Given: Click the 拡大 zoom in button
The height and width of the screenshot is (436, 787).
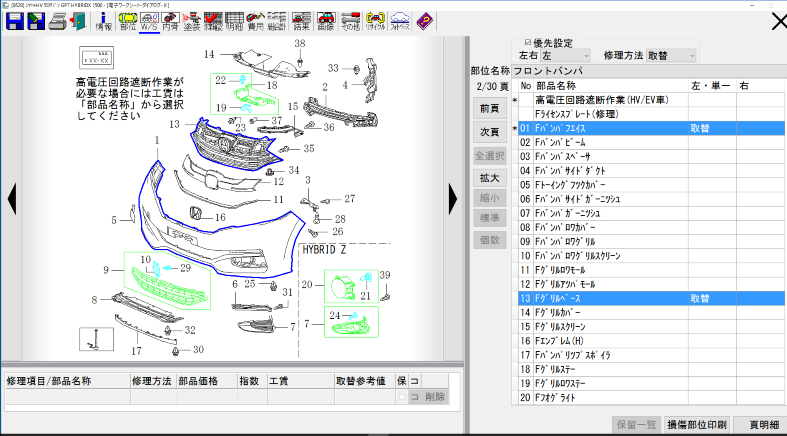Looking at the screenshot, I should pyautogui.click(x=489, y=178).
